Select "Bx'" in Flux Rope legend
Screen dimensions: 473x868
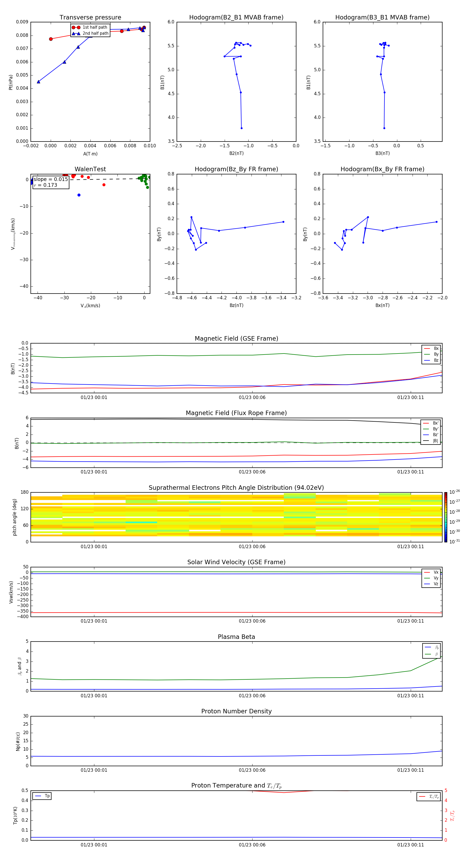tap(431, 423)
